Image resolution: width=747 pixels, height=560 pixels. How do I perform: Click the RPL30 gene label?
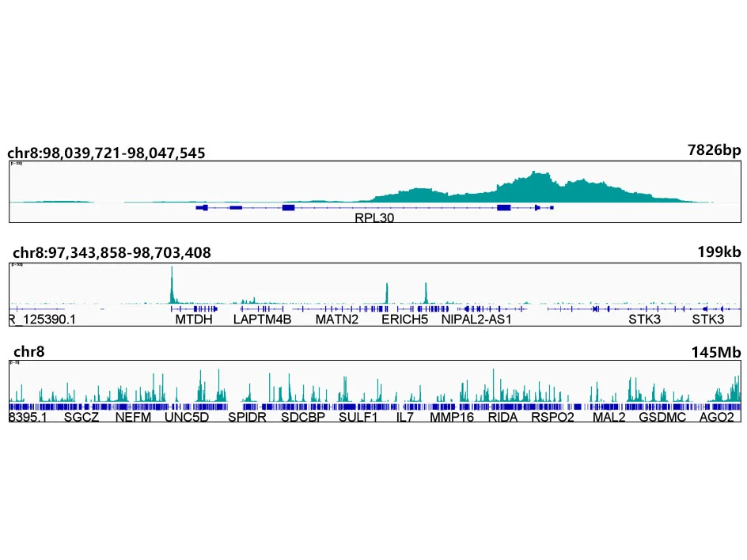[374, 218]
